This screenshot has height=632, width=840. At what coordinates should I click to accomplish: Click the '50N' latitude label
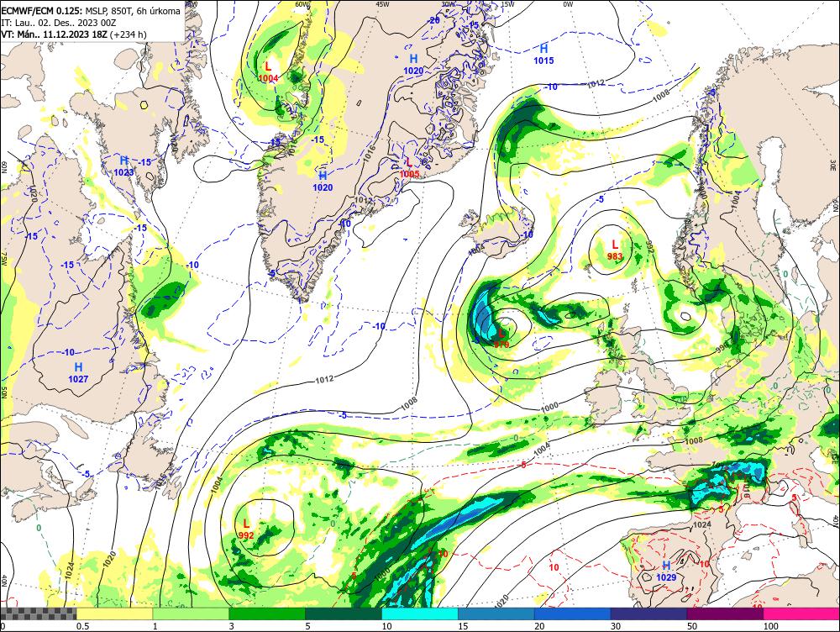[x=3, y=392]
